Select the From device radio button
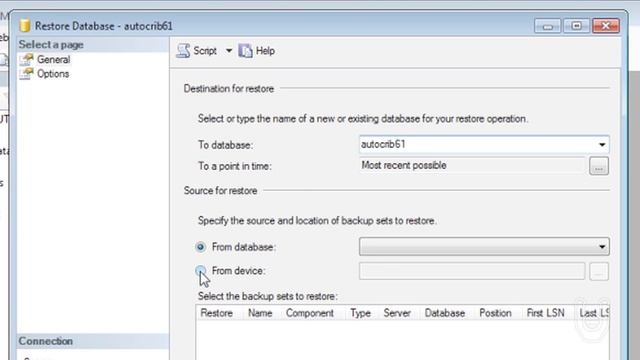Image resolution: width=640 pixels, height=360 pixels. pyautogui.click(x=200, y=270)
